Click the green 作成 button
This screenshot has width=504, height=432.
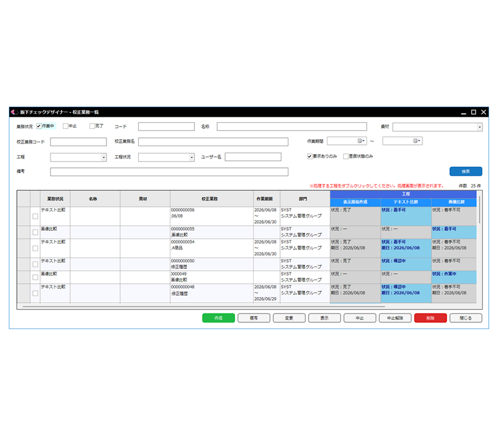coord(219,318)
